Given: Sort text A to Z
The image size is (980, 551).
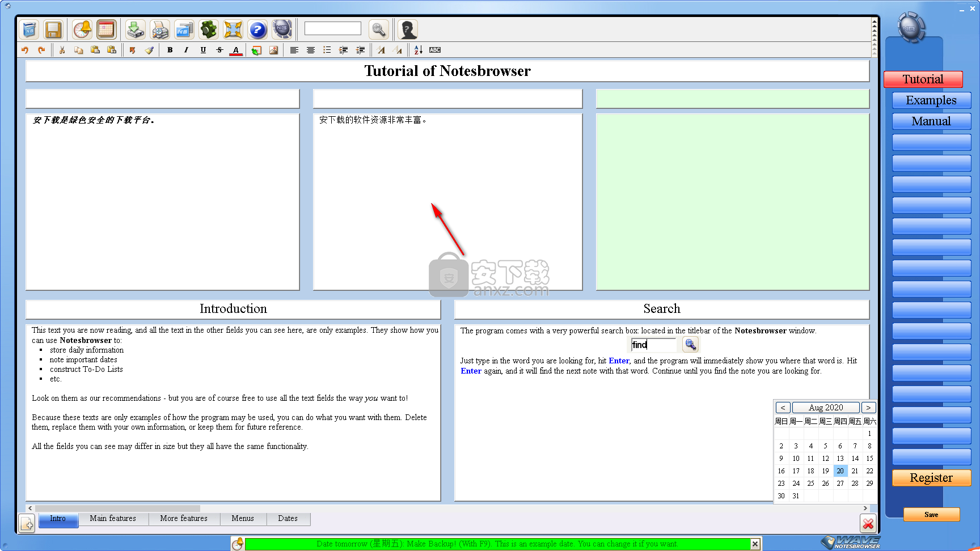Looking at the screenshot, I should click(419, 50).
